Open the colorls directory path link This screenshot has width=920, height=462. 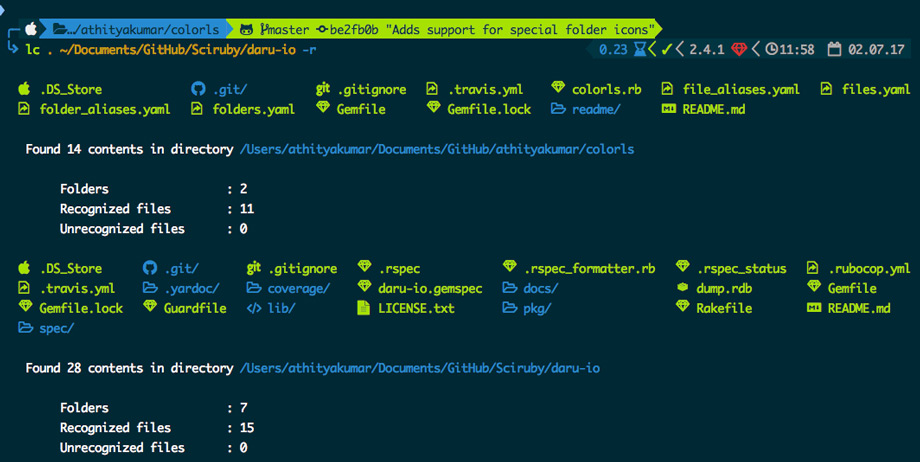point(437,149)
